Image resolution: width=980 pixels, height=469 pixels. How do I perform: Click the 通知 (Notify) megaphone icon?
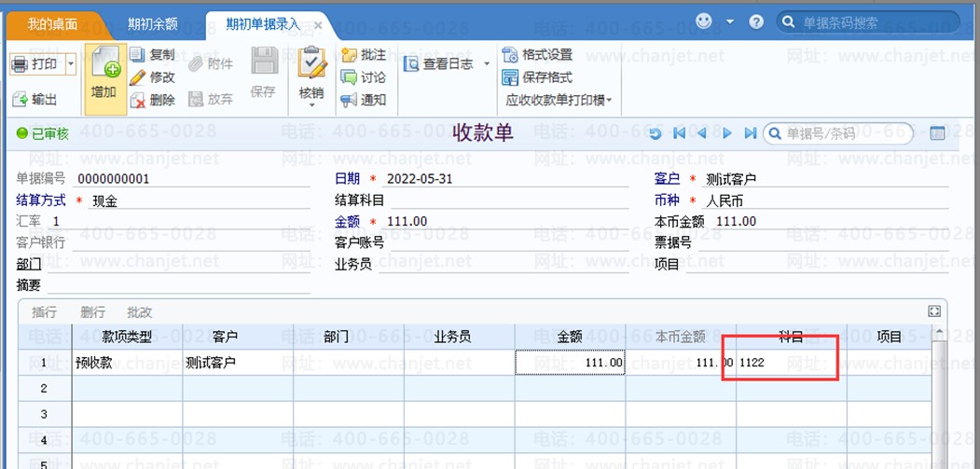(x=350, y=100)
